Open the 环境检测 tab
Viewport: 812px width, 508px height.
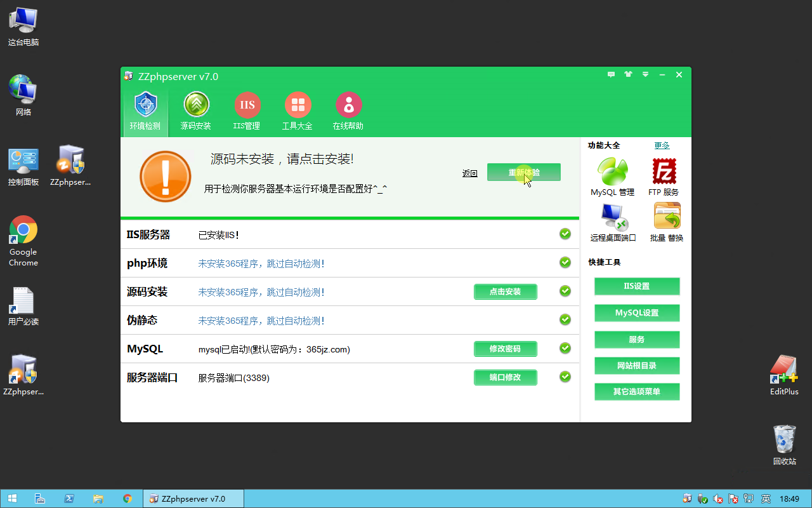pyautogui.click(x=145, y=112)
